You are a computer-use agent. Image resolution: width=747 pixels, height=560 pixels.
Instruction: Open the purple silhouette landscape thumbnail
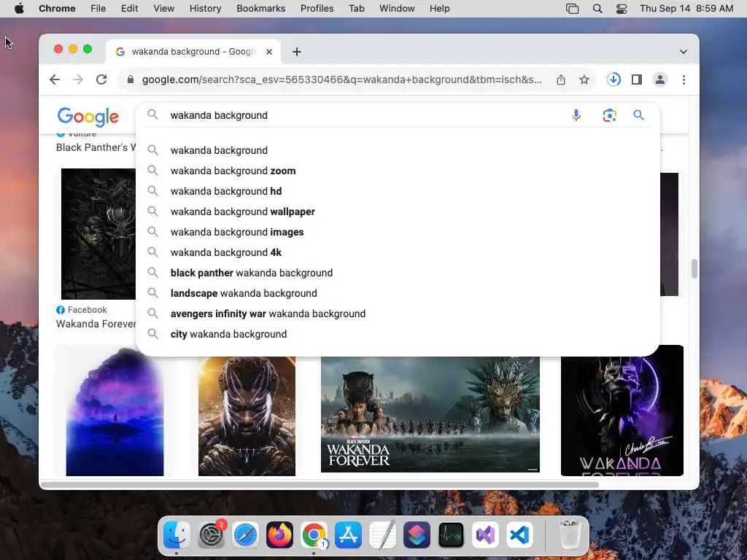click(115, 411)
